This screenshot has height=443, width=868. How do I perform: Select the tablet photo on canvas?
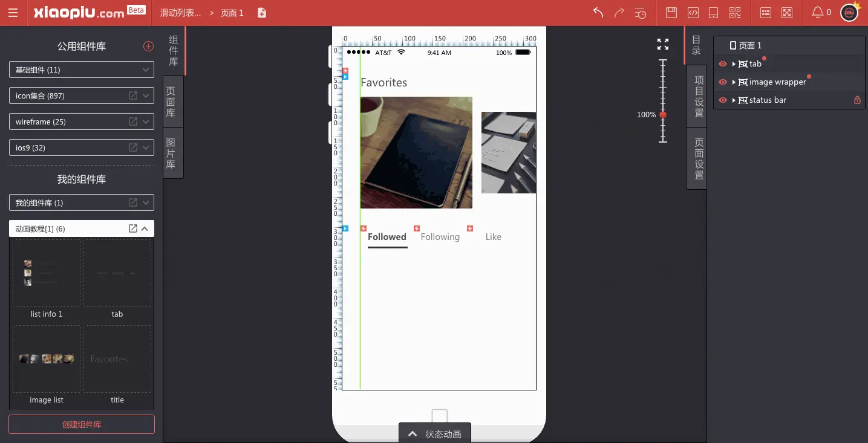tap(416, 152)
